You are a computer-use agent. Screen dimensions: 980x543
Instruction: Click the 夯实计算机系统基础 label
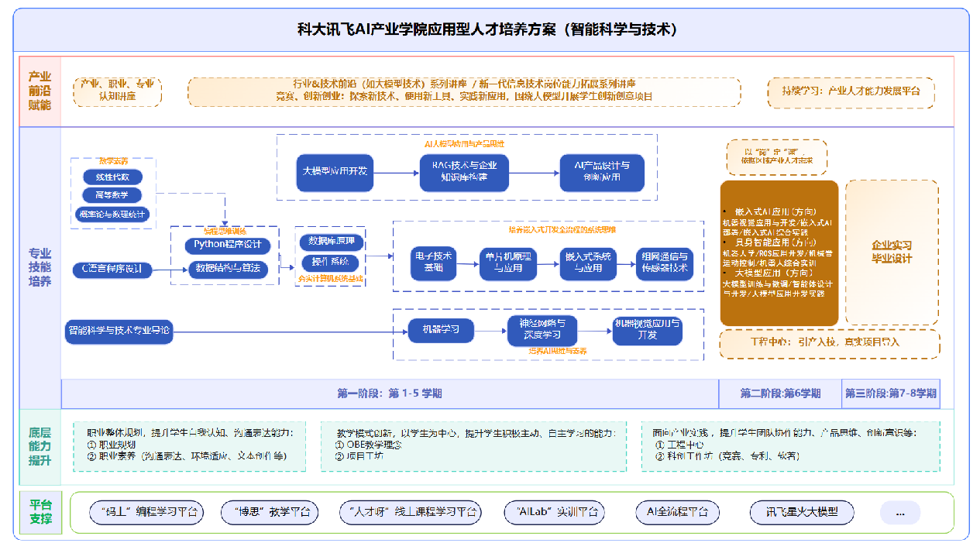330,279
